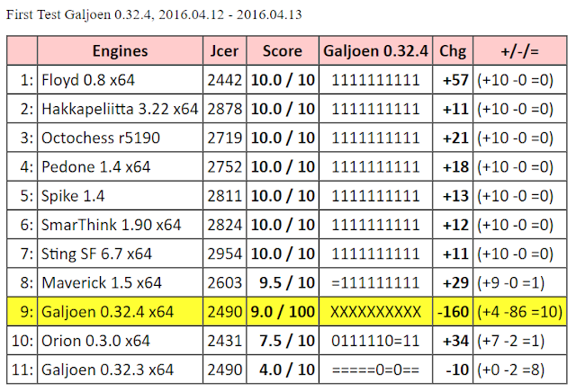Click the result string 0111110=11
This screenshot has height=392, width=576.
point(375,341)
